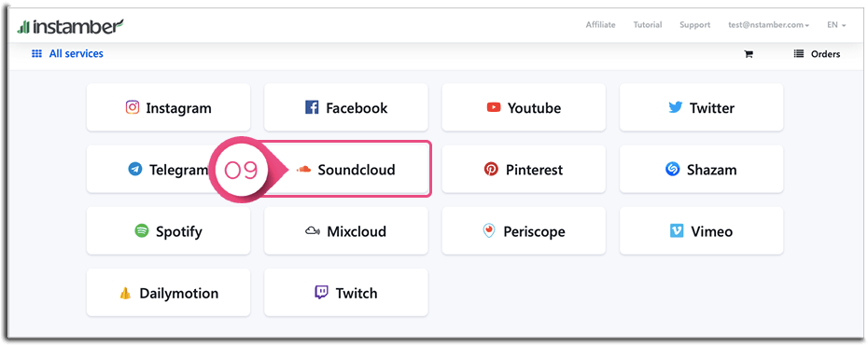
Task: Open the Tutorial link
Action: point(648,25)
